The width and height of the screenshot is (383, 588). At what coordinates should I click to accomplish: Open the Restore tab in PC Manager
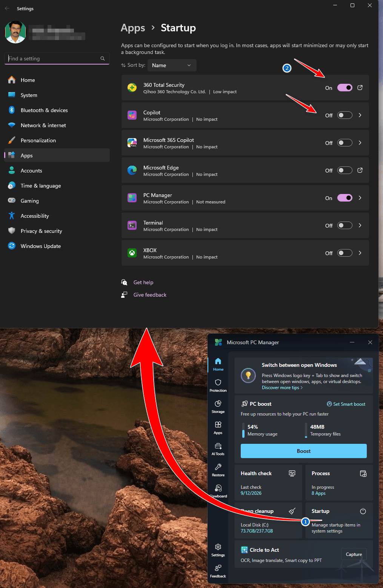tap(218, 470)
